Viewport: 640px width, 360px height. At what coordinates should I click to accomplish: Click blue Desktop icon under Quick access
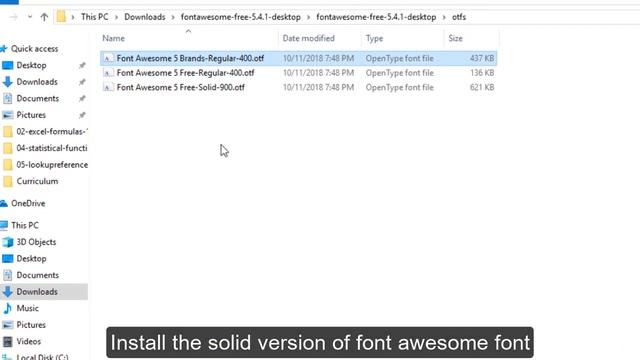(8, 65)
